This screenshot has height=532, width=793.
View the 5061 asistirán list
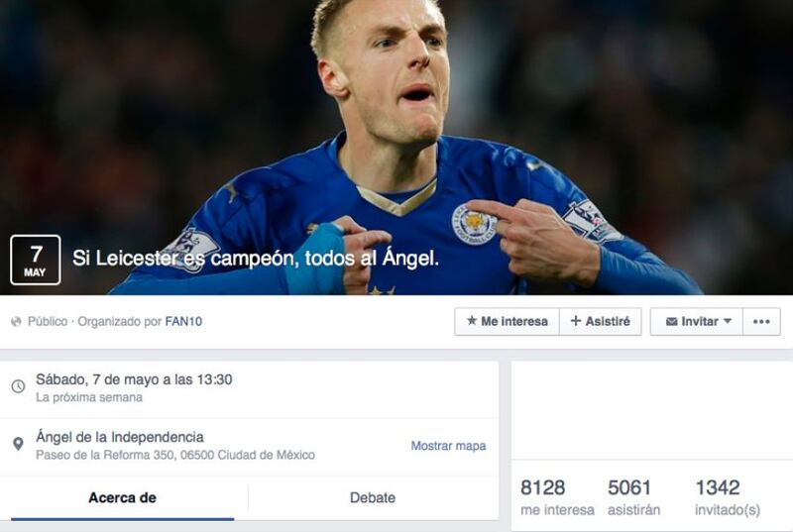coord(634,497)
